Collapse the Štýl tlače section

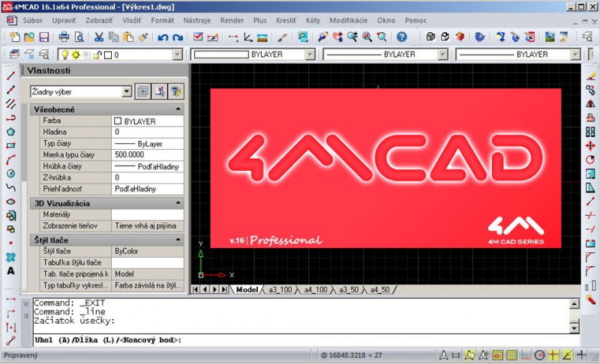click(x=178, y=240)
